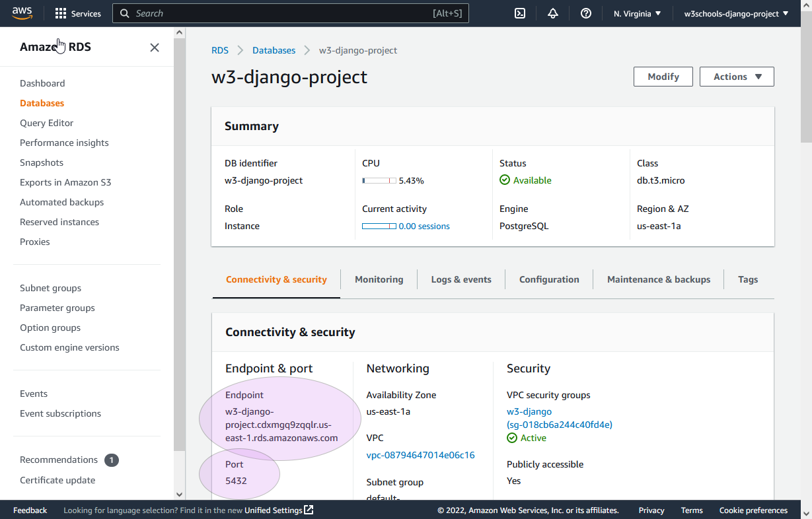Open the w3-django security group link
The width and height of the screenshot is (812, 519).
(x=529, y=411)
